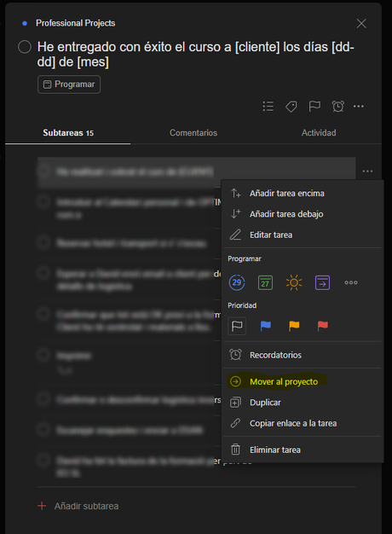Click the three-dot menu beside first subtask
Screen dimensions: 392x534
pos(367,171)
